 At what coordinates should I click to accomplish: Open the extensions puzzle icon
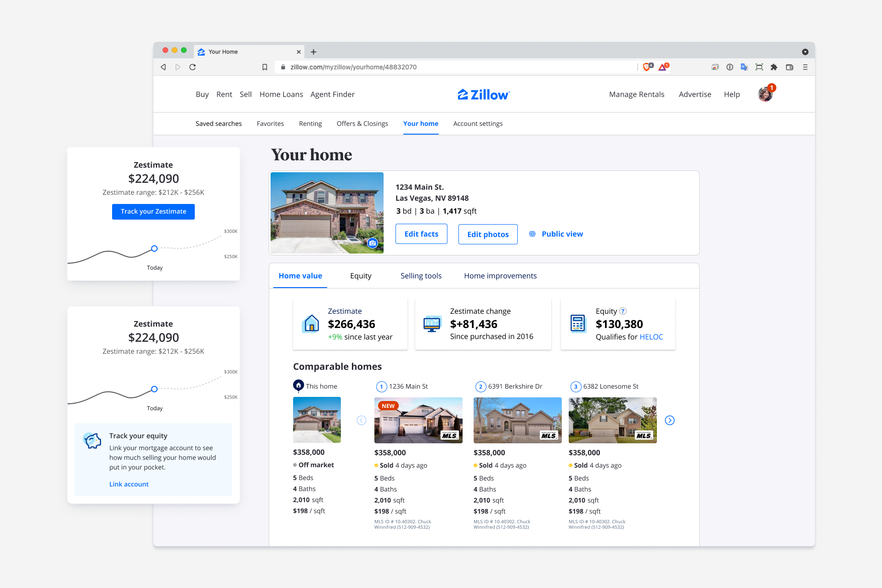[x=774, y=67]
